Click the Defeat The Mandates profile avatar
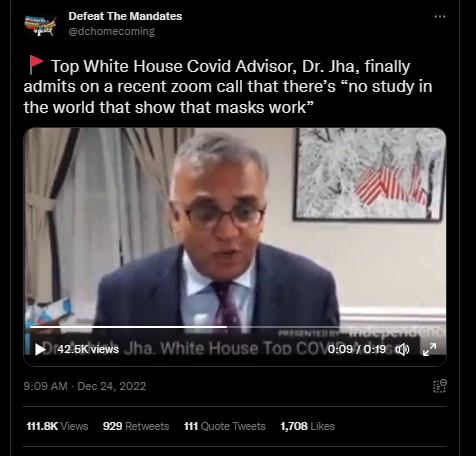 tap(40, 24)
